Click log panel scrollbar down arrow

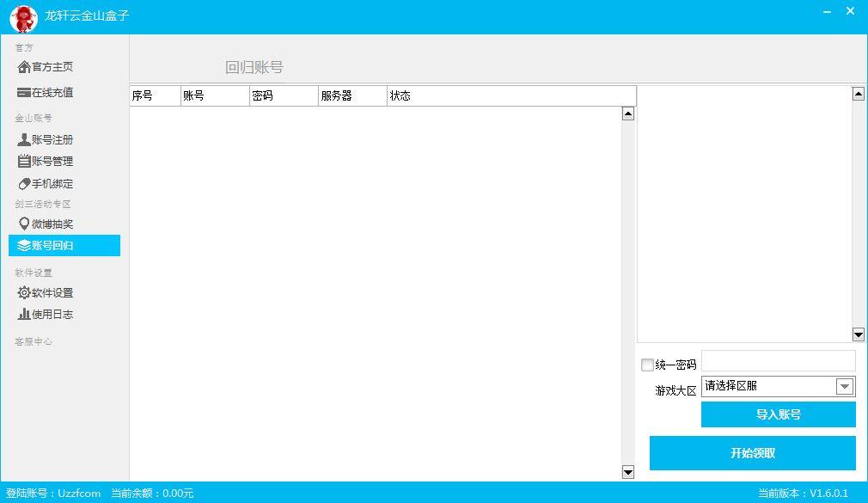click(x=858, y=334)
